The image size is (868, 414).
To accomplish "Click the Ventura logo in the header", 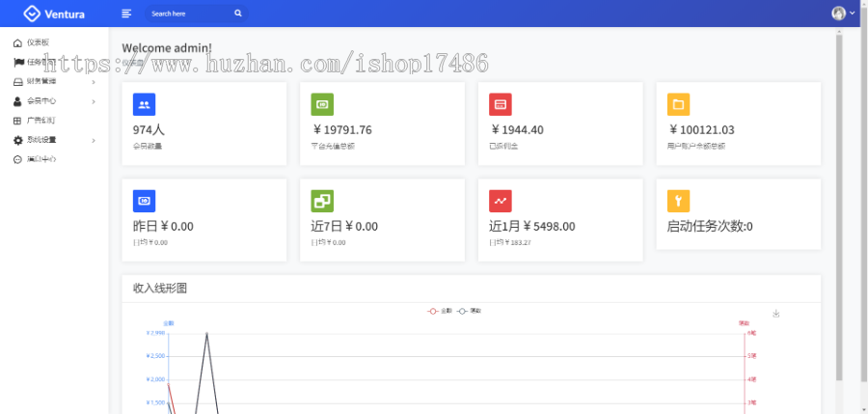I will click(53, 14).
